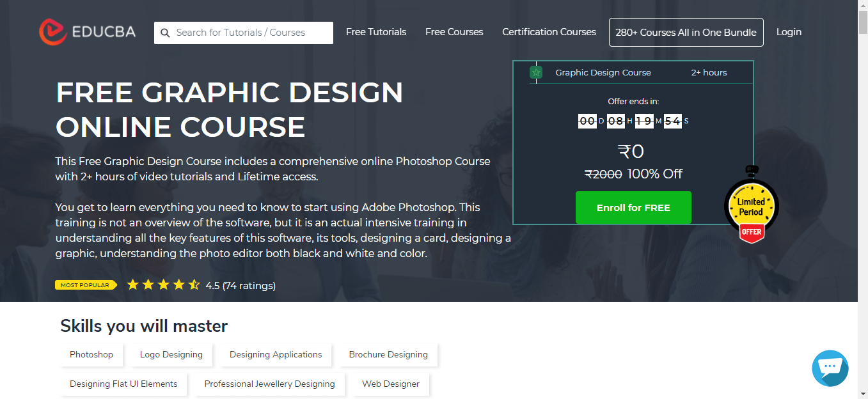868x399 pixels.
Task: Select the Professional Jewellery Designing tag
Action: coord(270,384)
